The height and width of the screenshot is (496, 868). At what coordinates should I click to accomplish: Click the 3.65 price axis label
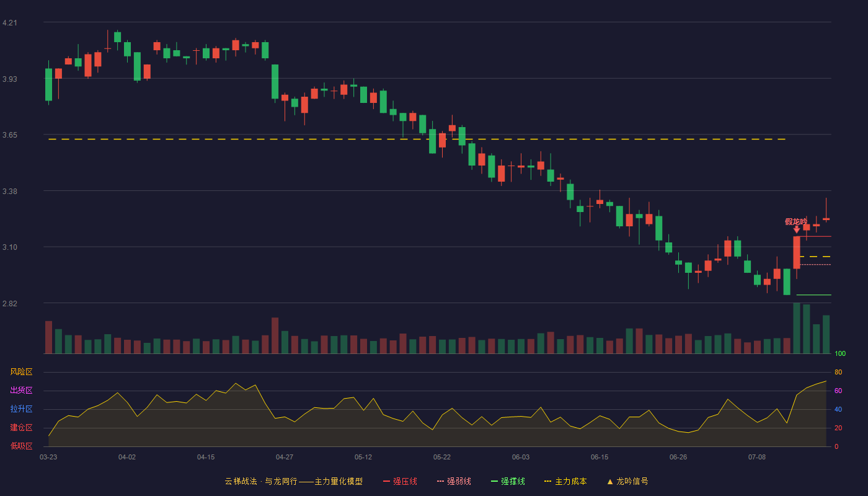click(10, 135)
